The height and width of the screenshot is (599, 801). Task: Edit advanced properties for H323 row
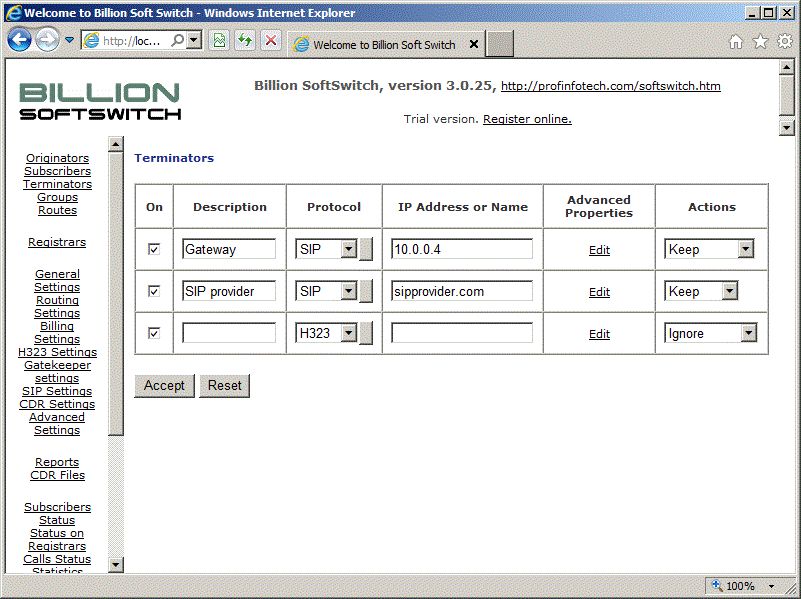[599, 334]
